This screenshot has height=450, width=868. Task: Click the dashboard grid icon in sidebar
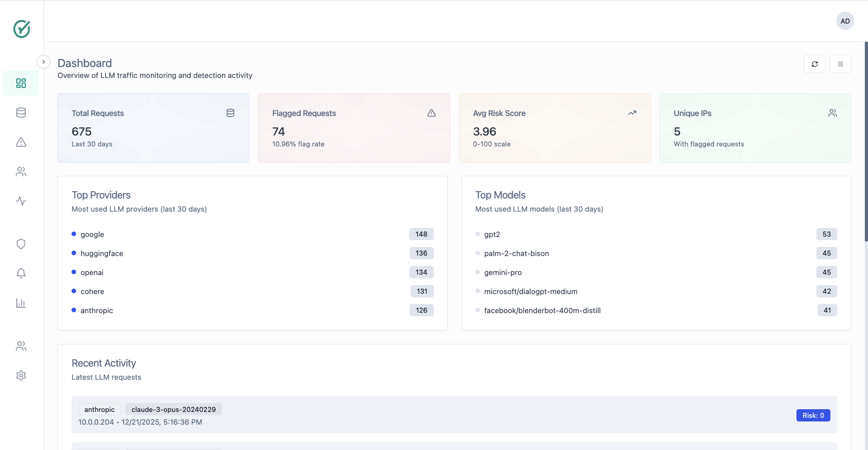(21, 83)
